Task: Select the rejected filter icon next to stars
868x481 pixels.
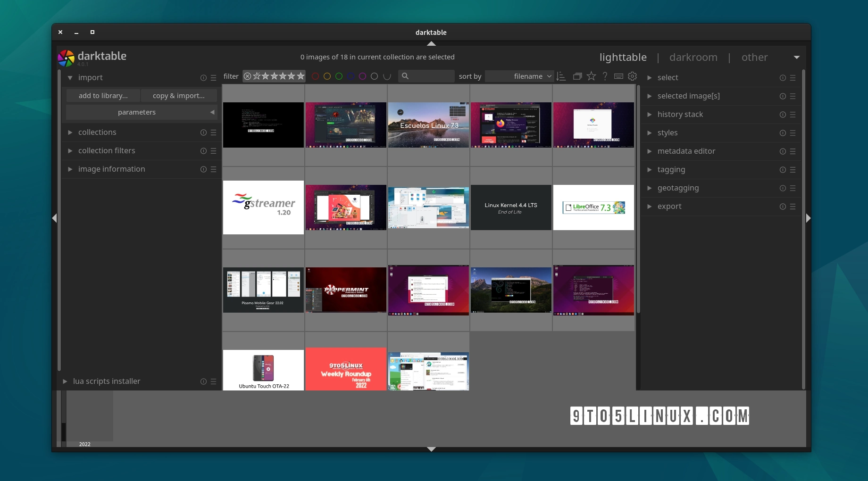Action: coord(248,76)
